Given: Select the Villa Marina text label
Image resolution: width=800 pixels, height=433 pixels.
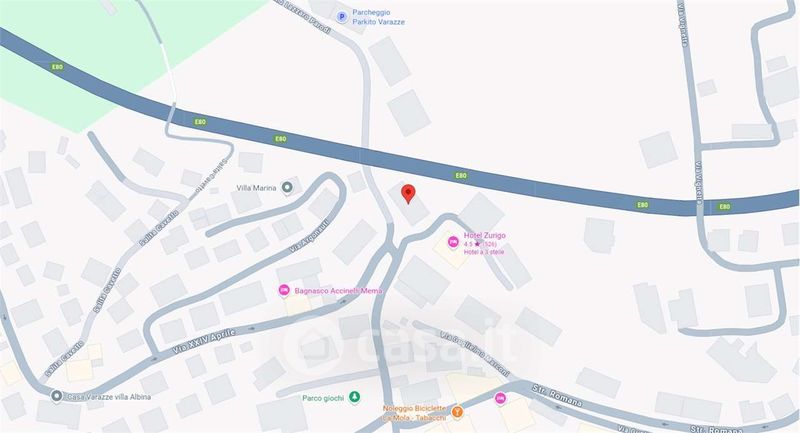Looking at the screenshot, I should coord(256,188).
